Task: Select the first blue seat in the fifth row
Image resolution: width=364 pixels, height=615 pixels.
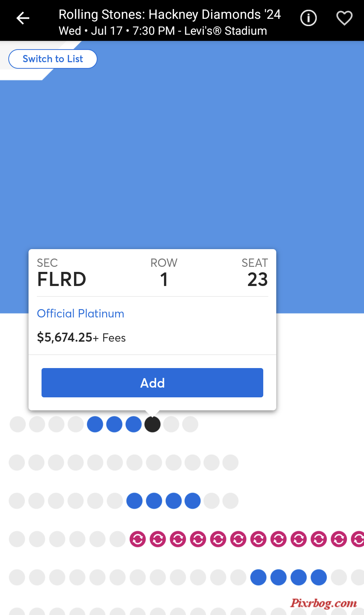Action: point(259,577)
